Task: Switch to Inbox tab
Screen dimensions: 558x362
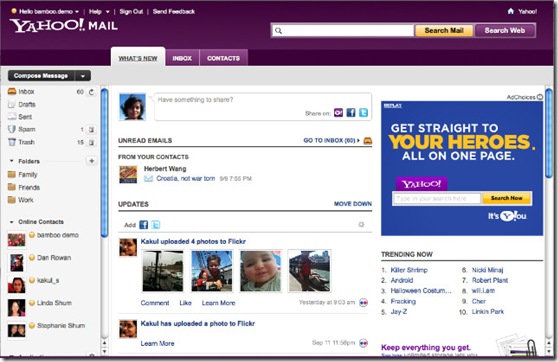Action: pyautogui.click(x=182, y=58)
